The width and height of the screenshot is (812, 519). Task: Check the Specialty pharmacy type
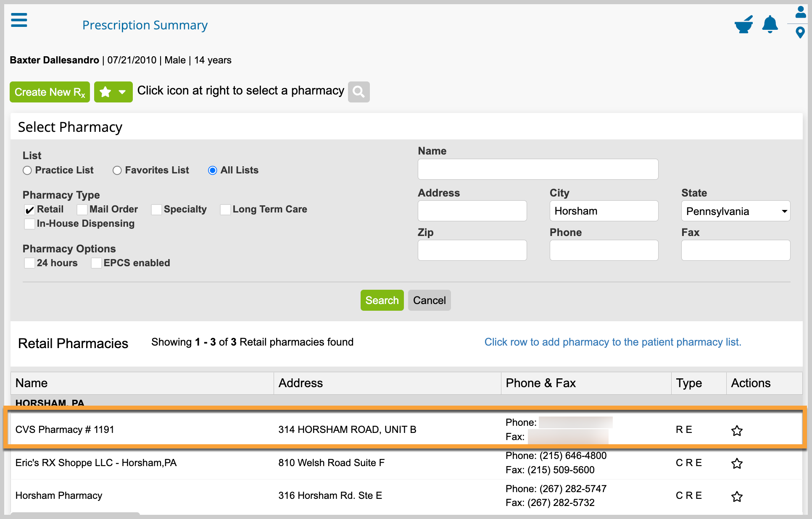point(156,210)
